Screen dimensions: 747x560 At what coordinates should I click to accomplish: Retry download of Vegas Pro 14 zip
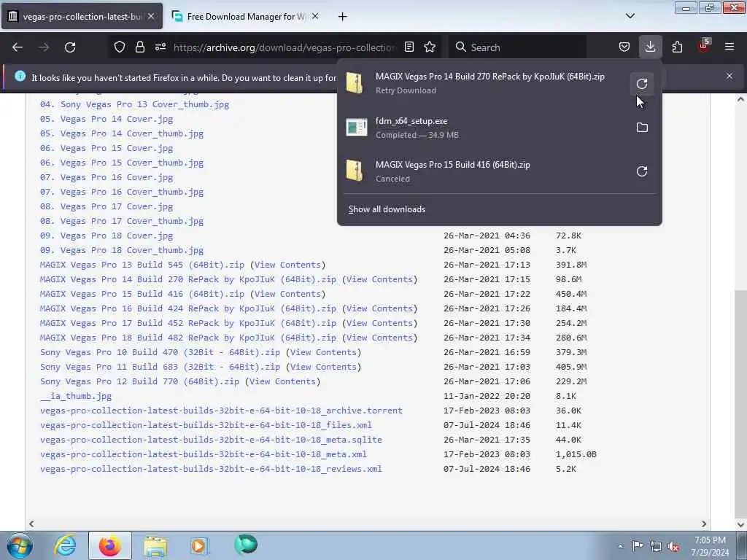click(642, 84)
